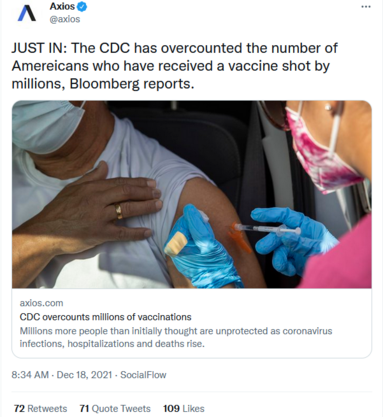
Task: Open the SocialFlow source label
Action: 143,375
